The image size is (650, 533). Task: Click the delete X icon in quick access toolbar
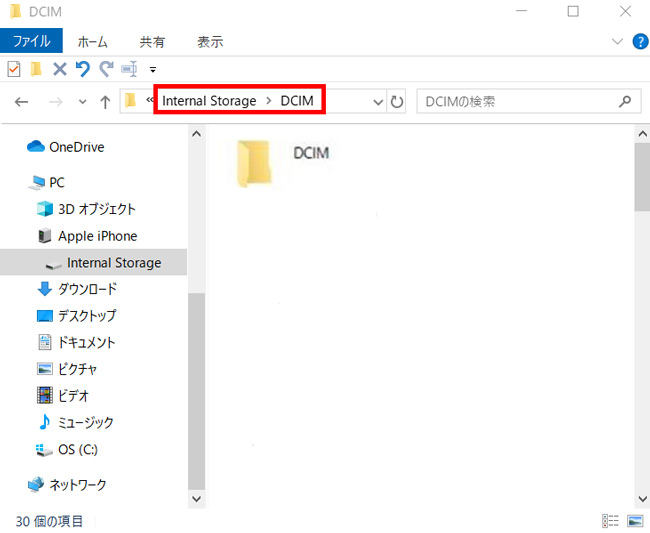tap(59, 69)
